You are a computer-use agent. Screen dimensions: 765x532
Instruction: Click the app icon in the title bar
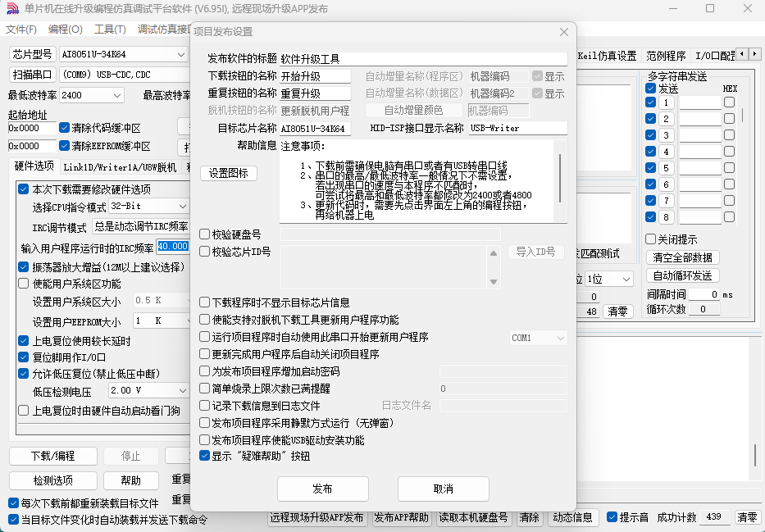point(11,9)
